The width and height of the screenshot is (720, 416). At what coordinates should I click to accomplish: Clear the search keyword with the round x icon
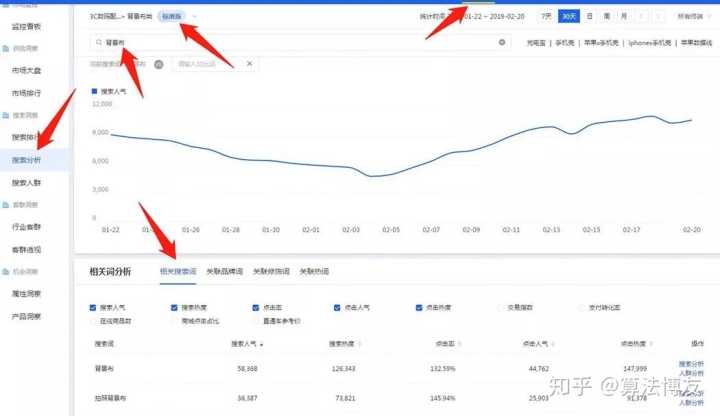[x=502, y=42]
